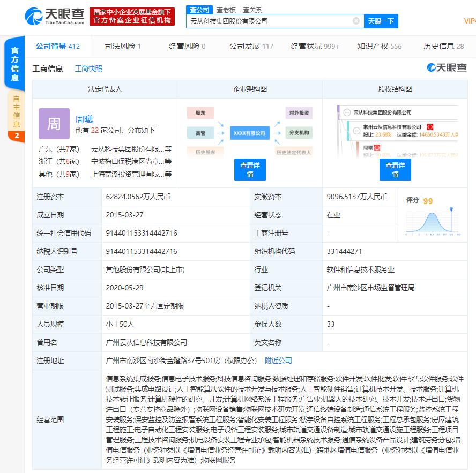The image size is (476, 473).
Task: Clear the search box via the × icon
Action: point(355,20)
